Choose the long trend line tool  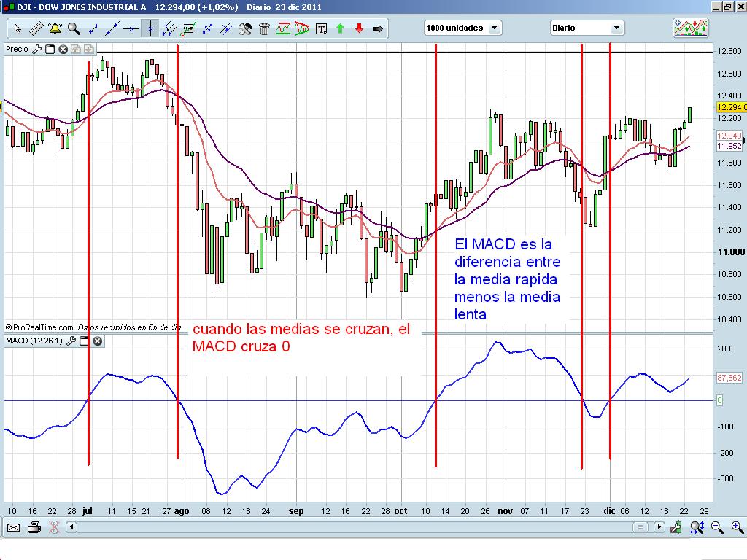[x=112, y=28]
